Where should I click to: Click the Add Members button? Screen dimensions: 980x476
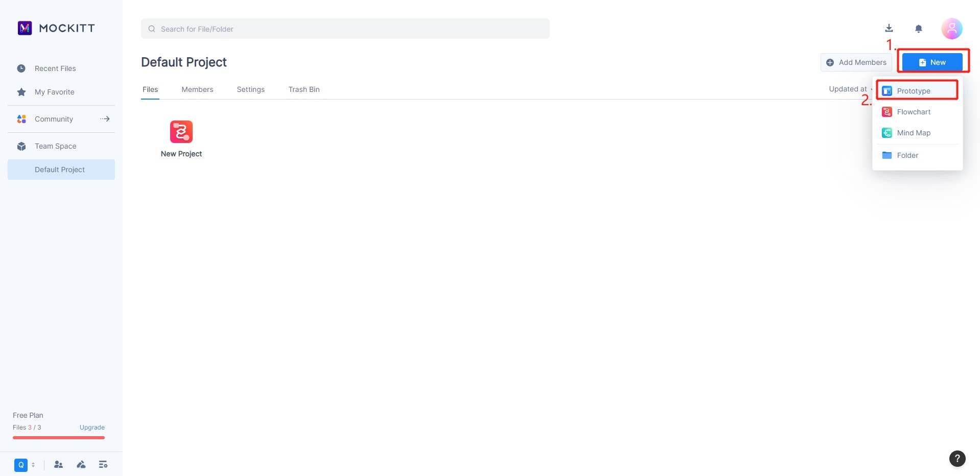click(856, 62)
